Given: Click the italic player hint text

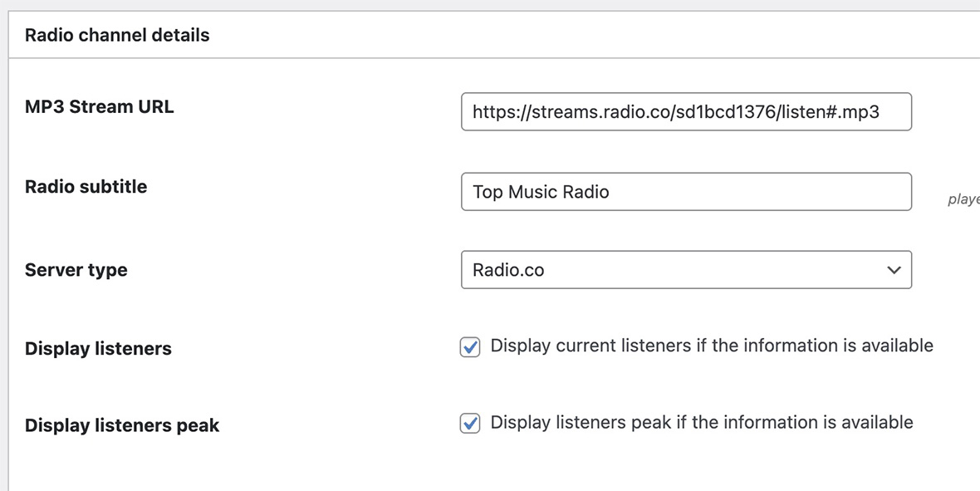Looking at the screenshot, I should click(963, 199).
